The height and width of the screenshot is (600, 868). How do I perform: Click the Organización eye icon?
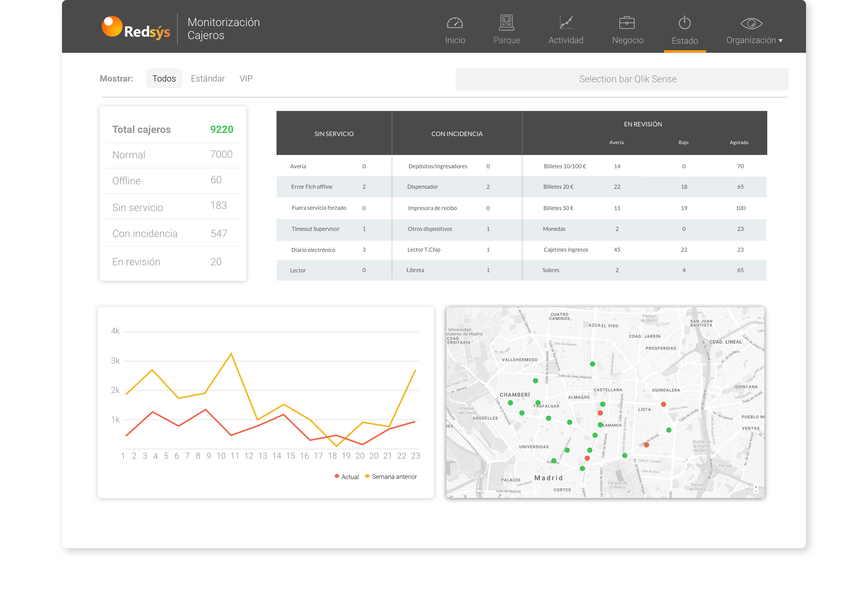coord(751,23)
